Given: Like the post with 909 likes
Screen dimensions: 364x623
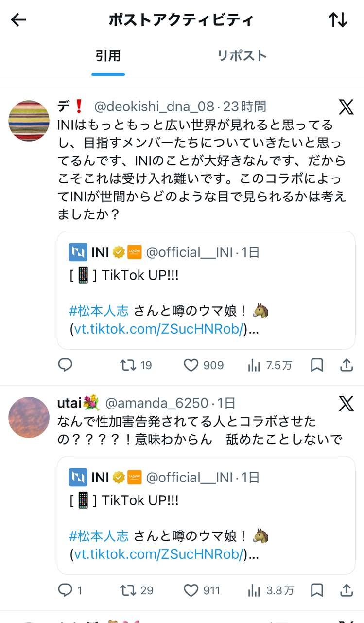Looking at the screenshot, I should (x=191, y=365).
